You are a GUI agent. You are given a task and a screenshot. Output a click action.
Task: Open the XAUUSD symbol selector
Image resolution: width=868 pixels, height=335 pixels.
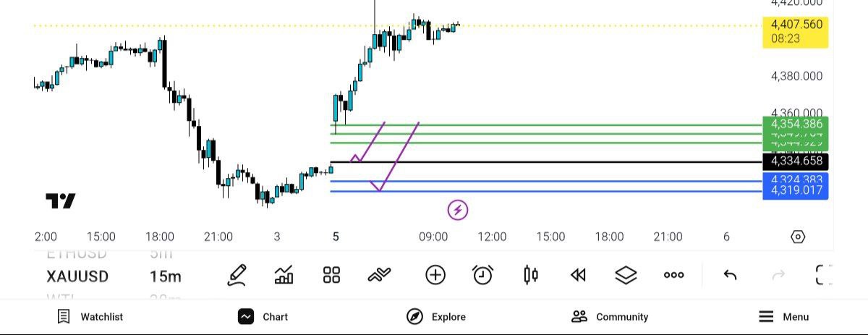tap(77, 276)
